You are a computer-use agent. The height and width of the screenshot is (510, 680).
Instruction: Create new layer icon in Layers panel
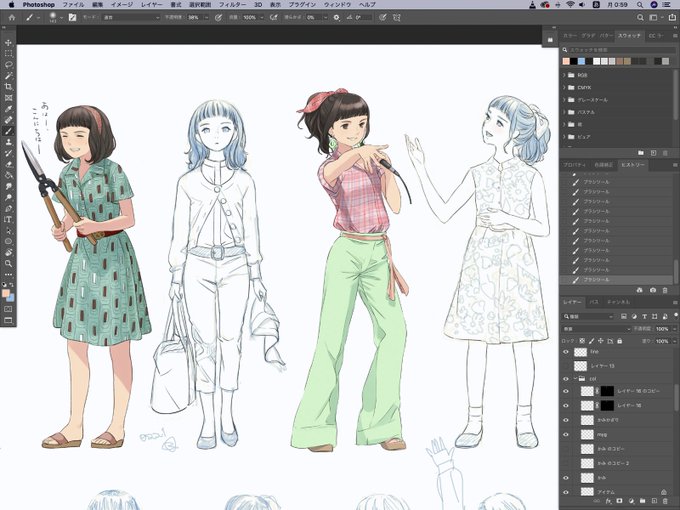coord(654,501)
